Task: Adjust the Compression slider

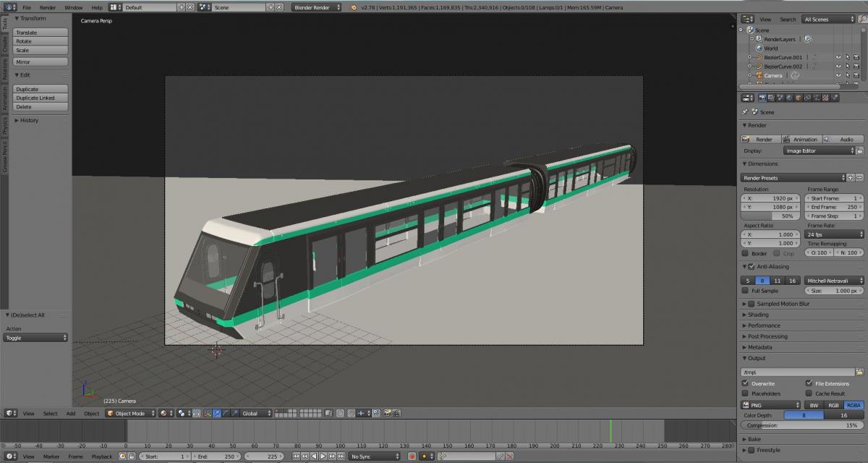Action: click(x=803, y=425)
